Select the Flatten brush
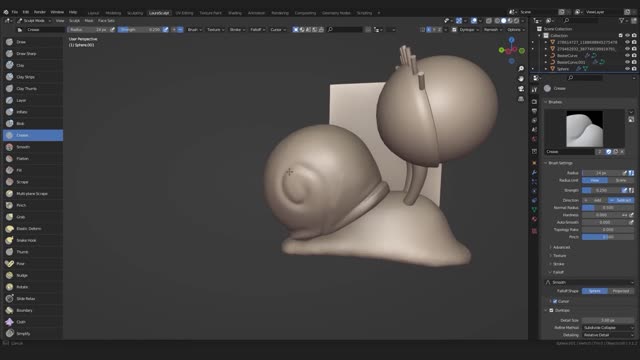The image size is (640, 360). 33,159
